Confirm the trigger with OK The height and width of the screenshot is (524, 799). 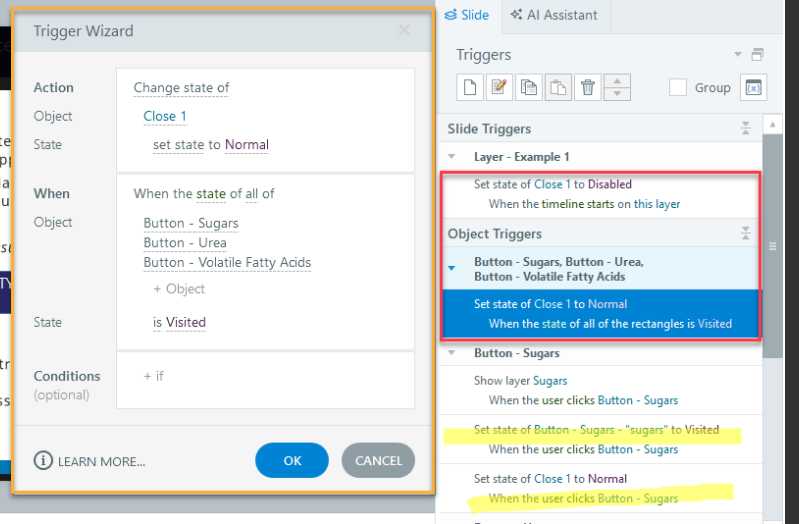click(x=292, y=461)
